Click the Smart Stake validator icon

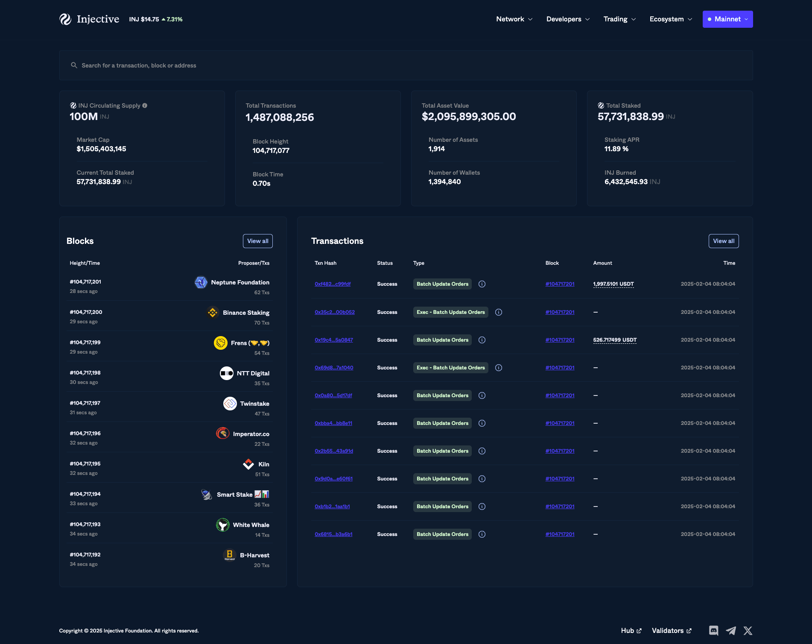[207, 495]
